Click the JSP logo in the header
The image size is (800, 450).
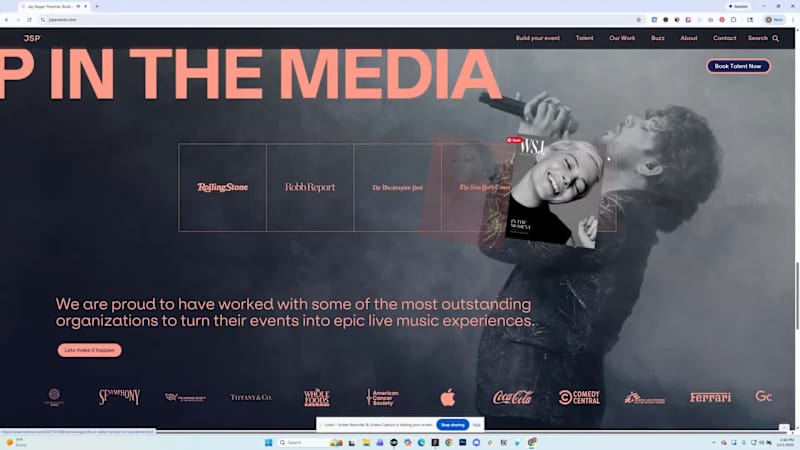click(32, 38)
